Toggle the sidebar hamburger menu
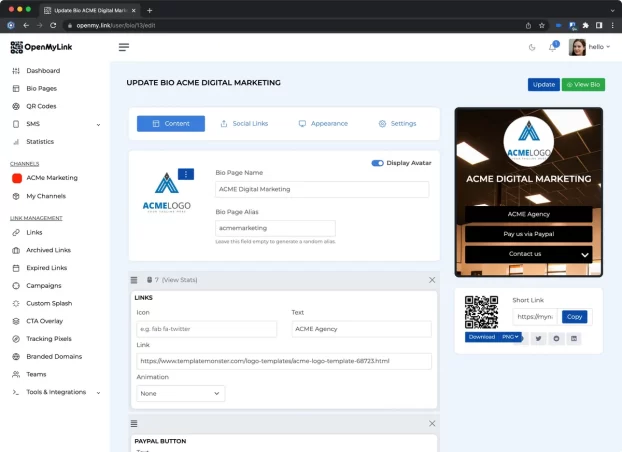622x452 pixels. tap(124, 47)
